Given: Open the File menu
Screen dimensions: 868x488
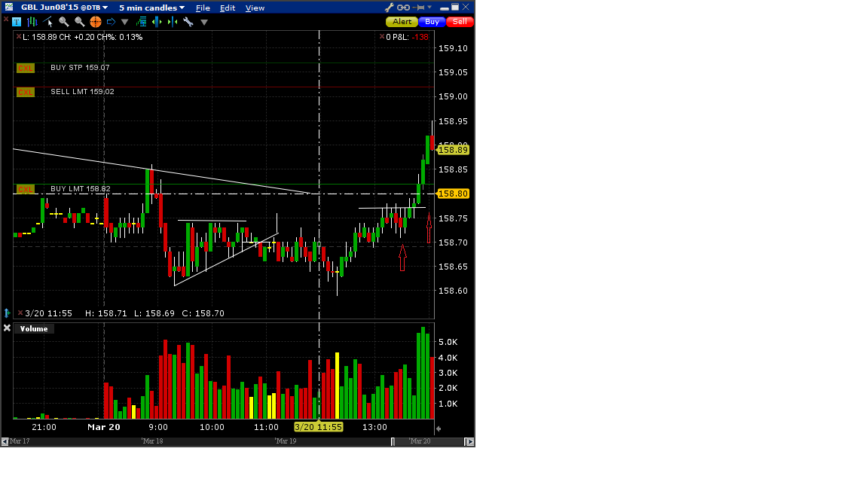Looking at the screenshot, I should coord(203,8).
